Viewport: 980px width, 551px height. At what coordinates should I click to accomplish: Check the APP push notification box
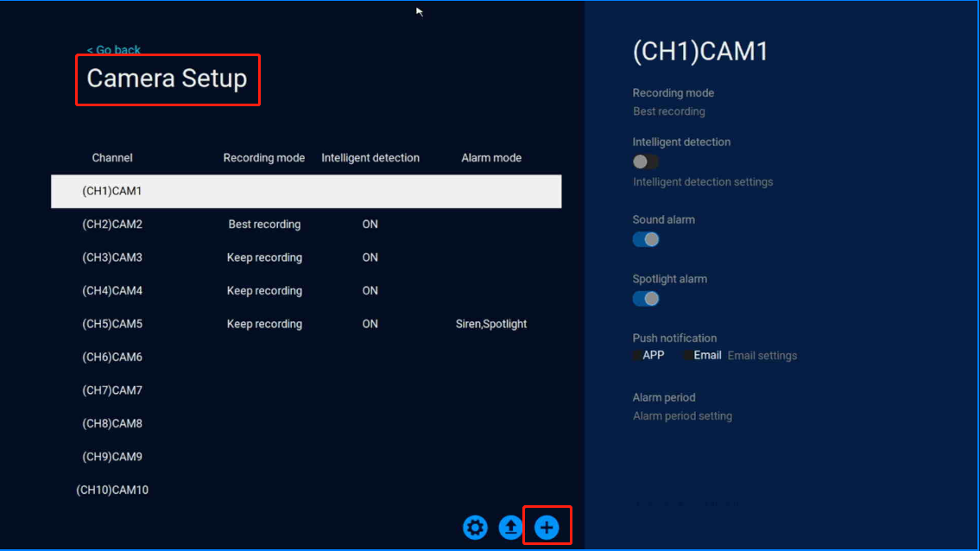point(637,355)
